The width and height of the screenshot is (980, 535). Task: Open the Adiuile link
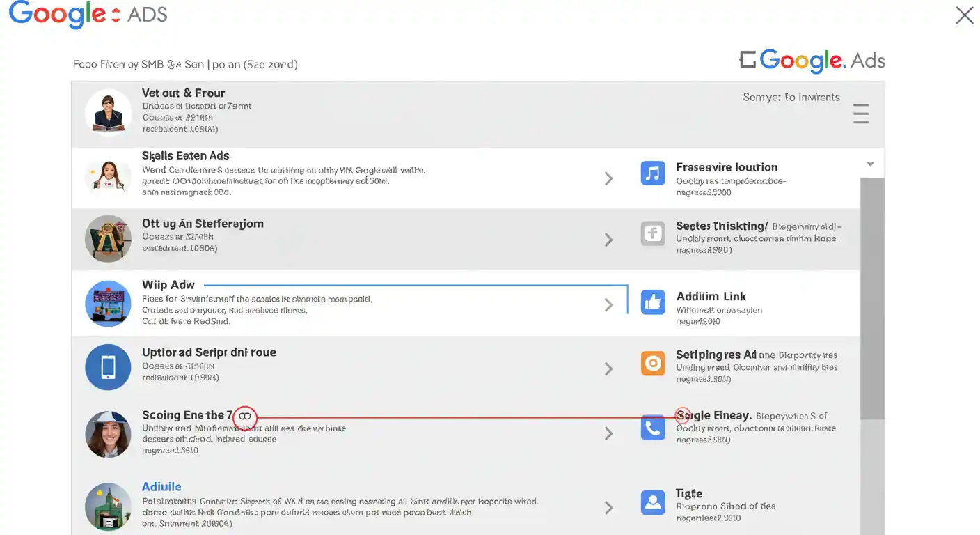click(161, 487)
